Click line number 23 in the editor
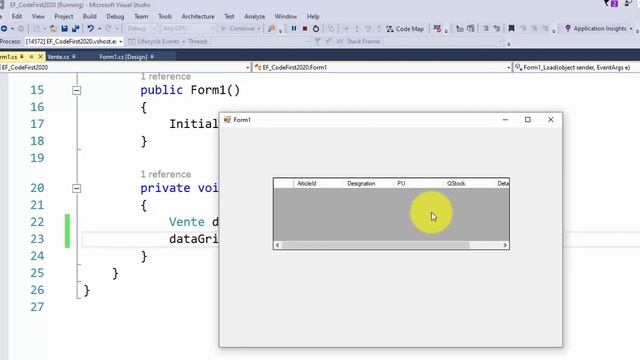The height and width of the screenshot is (360, 640). pyautogui.click(x=37, y=239)
